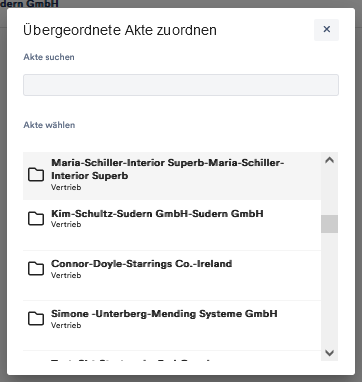This screenshot has height=382, width=362.
Task: Click the Akte suchen label
Action: pyautogui.click(x=49, y=57)
